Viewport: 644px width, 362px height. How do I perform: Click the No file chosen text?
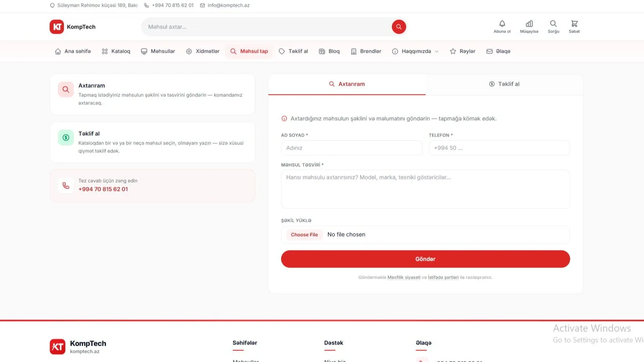346,235
